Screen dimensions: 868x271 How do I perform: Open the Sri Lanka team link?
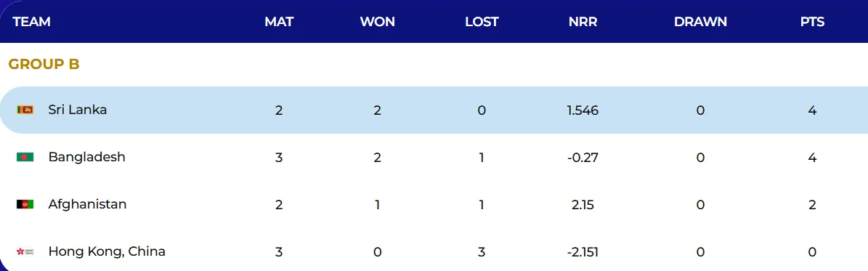[x=78, y=110]
